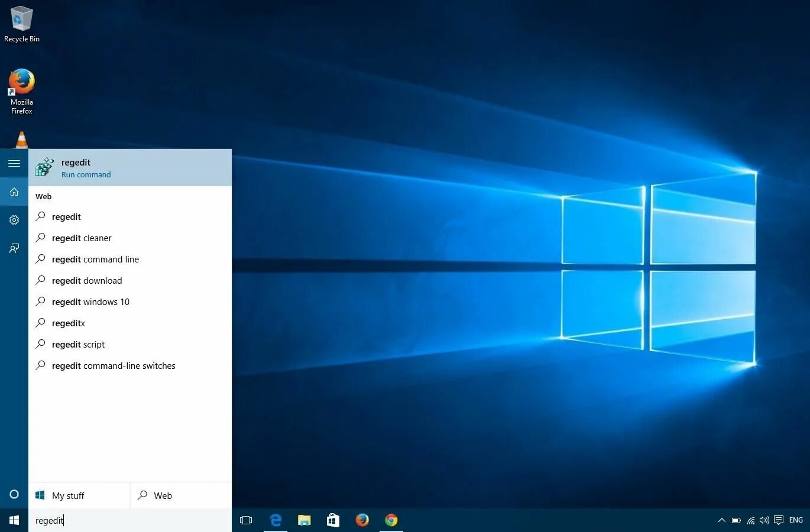This screenshot has height=532, width=810.
Task: Open Firefox from the taskbar
Action: pyautogui.click(x=362, y=520)
